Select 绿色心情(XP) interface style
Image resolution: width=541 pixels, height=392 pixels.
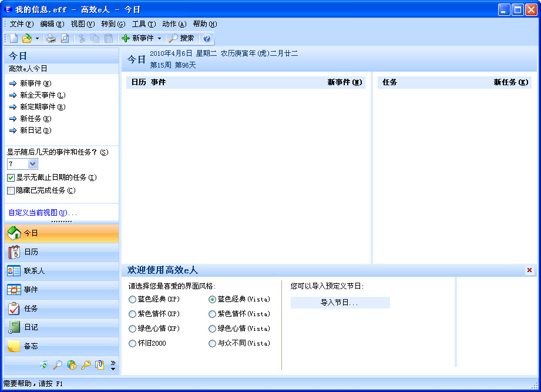click(x=154, y=329)
